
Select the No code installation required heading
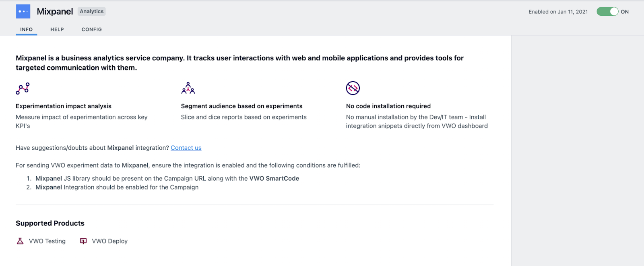click(x=388, y=106)
